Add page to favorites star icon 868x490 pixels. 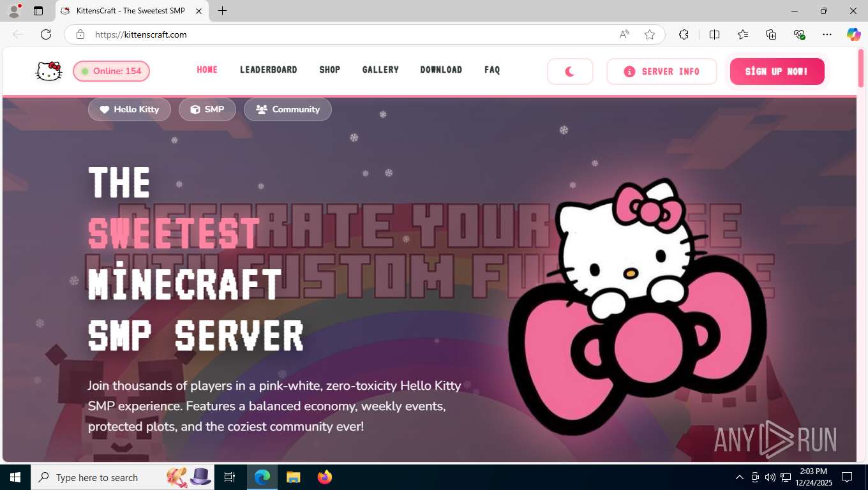click(x=650, y=34)
